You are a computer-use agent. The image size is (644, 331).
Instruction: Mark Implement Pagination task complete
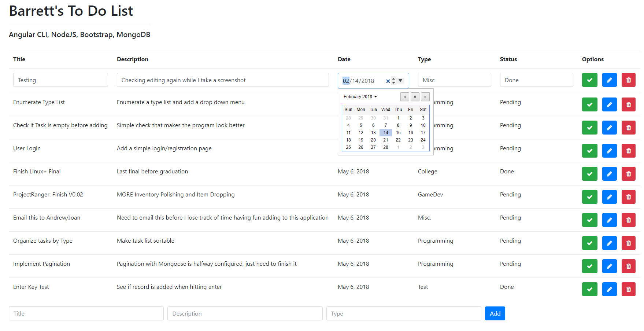589,266
